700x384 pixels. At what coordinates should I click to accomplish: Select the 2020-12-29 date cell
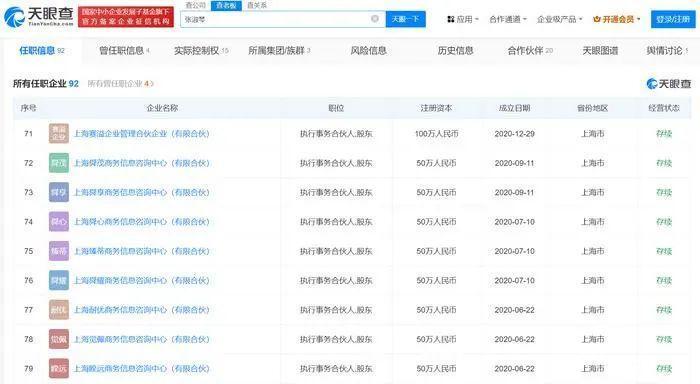point(514,134)
